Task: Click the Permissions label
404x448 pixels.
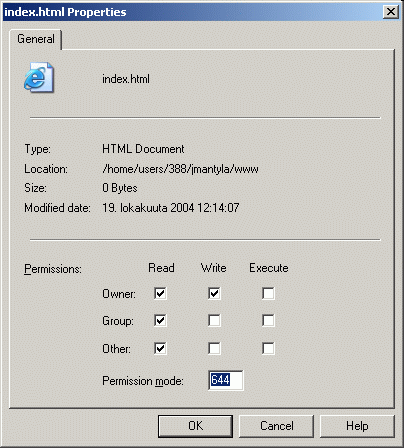Action: (53, 269)
